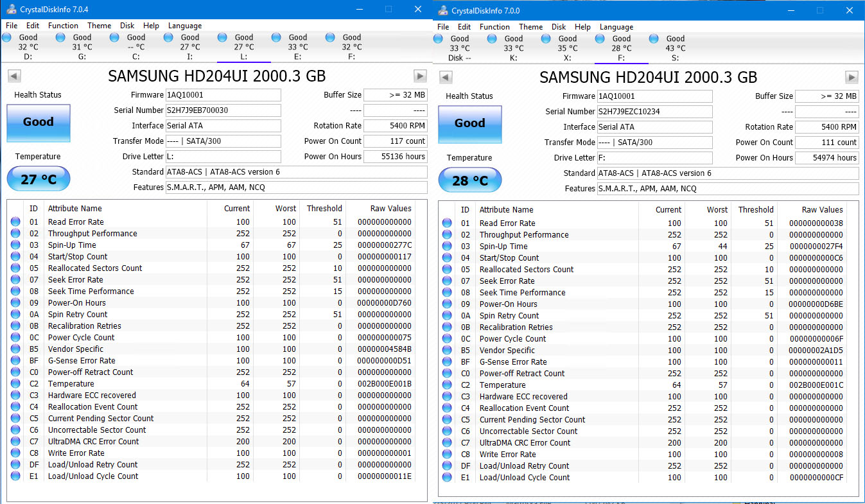The height and width of the screenshot is (504, 865).
Task: Open Disk menu in right window
Action: pyautogui.click(x=559, y=27)
